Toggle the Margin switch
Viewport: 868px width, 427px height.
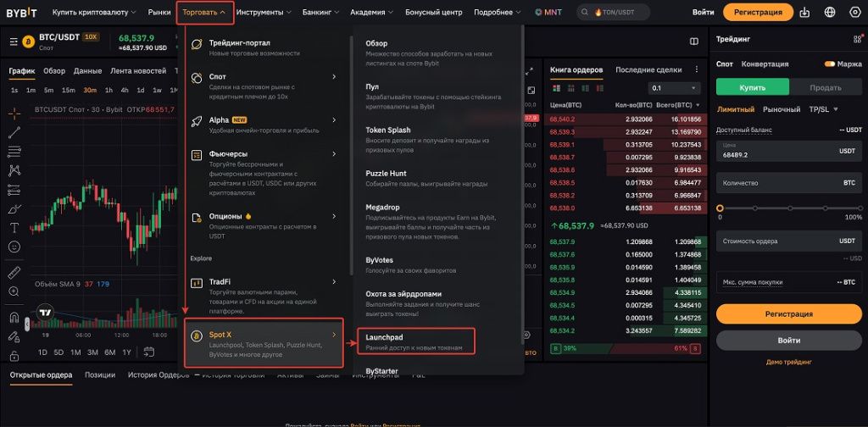coord(830,64)
